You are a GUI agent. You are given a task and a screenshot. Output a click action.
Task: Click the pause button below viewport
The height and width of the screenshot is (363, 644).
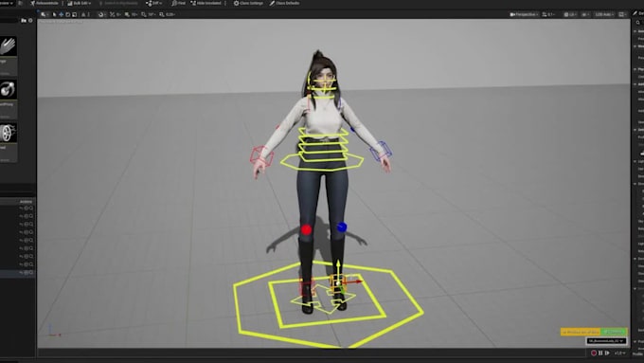(600, 353)
